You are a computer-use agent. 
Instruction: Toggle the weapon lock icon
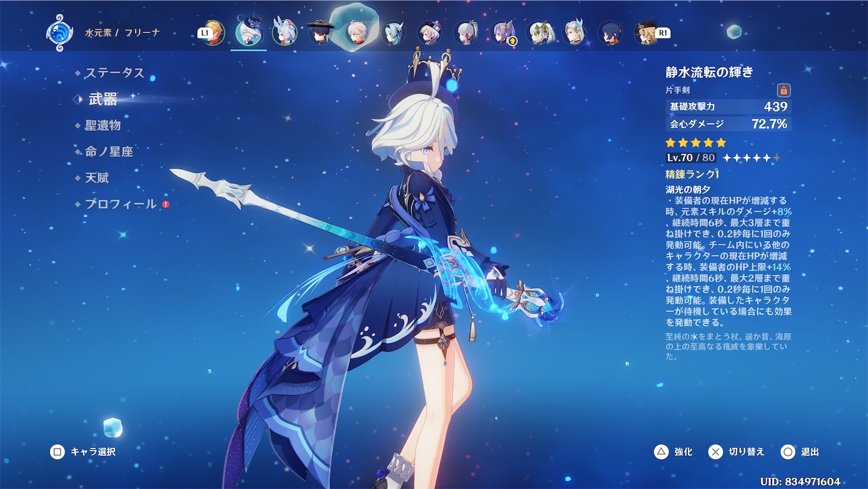pyautogui.click(x=783, y=91)
